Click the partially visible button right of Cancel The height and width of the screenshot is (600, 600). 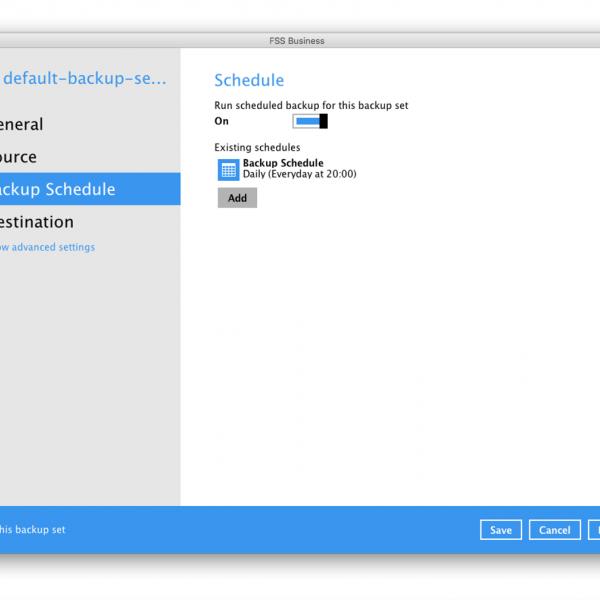click(x=594, y=530)
